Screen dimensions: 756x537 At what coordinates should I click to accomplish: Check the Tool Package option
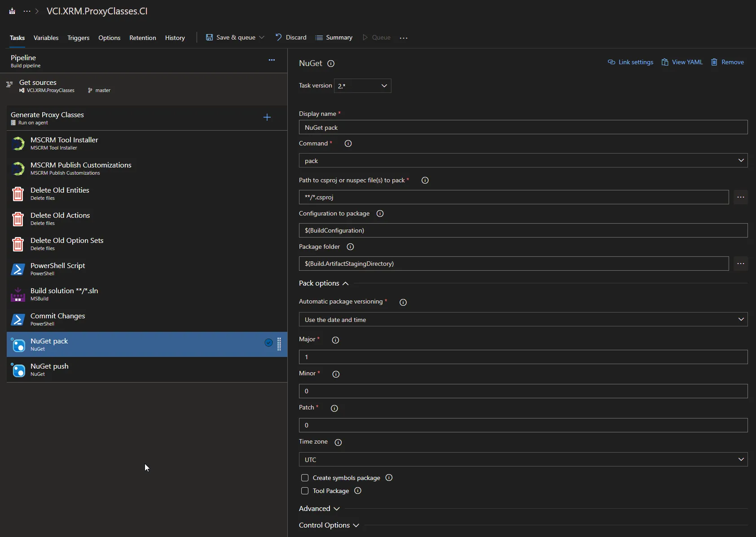point(305,491)
